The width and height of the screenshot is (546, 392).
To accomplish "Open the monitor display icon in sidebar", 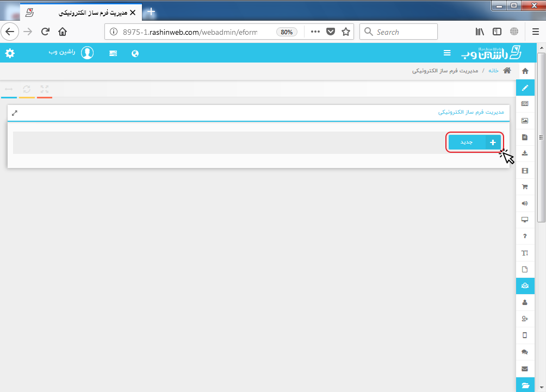I will point(525,220).
